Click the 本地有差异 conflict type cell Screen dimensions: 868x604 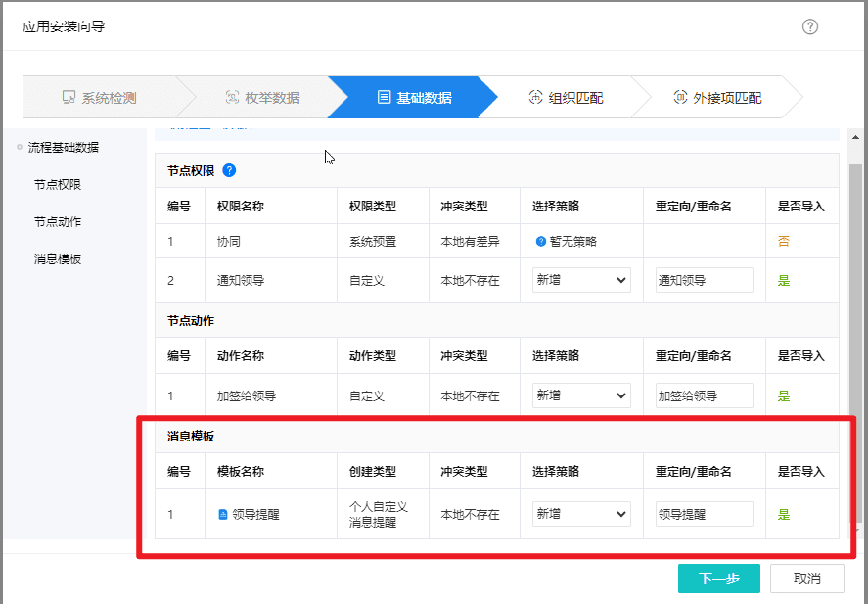pos(475,242)
